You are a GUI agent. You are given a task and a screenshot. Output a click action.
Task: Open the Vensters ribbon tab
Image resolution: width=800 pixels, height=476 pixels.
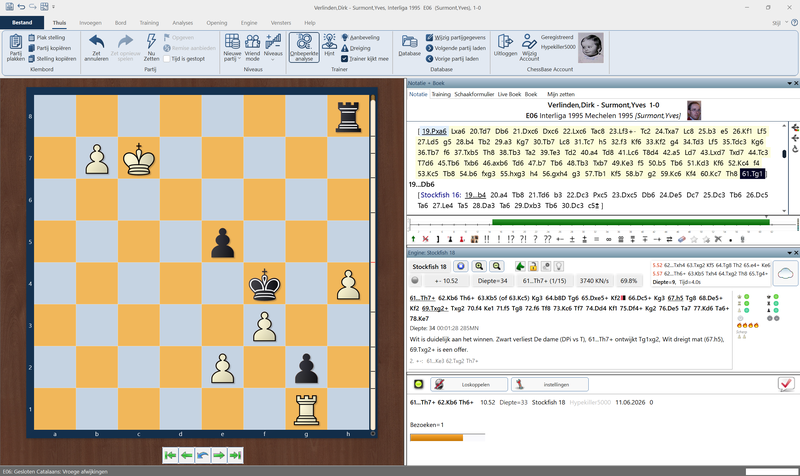click(281, 23)
